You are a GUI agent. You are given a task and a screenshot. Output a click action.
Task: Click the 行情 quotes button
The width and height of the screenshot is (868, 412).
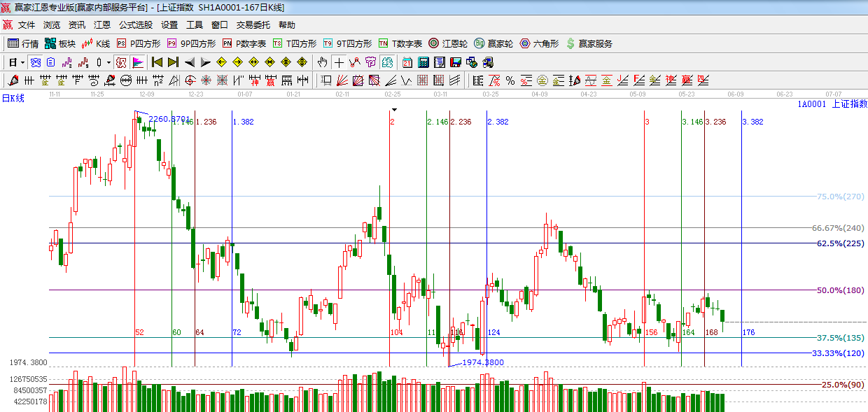click(x=23, y=43)
